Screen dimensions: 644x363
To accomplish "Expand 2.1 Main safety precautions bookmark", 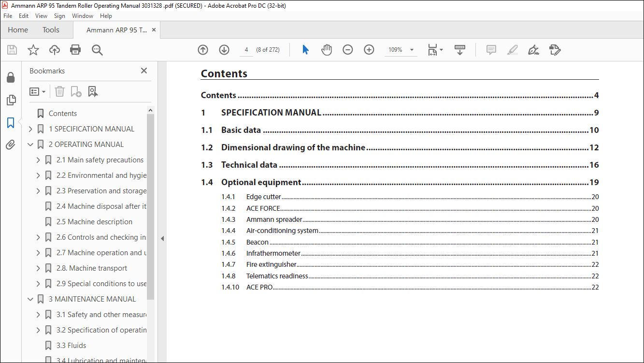I will (38, 160).
